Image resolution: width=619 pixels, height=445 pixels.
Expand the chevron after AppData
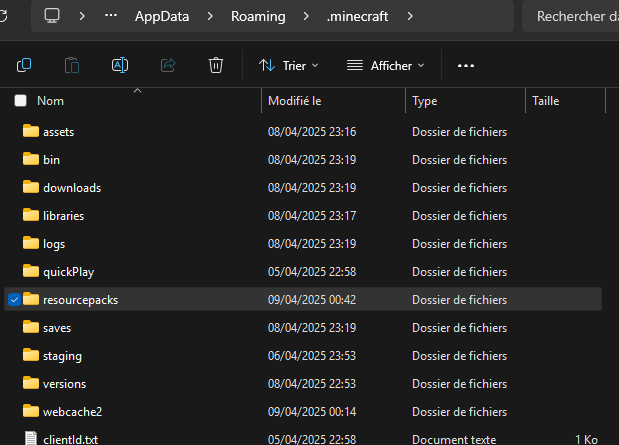(210, 16)
